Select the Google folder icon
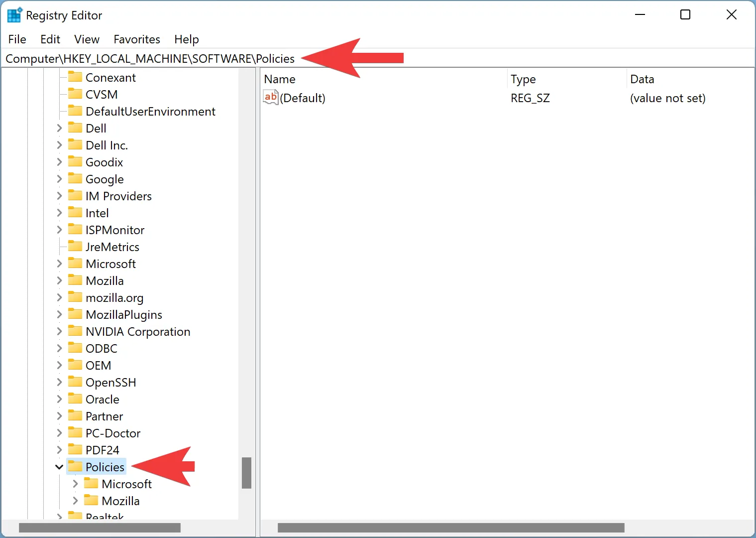The width and height of the screenshot is (756, 538). point(76,179)
